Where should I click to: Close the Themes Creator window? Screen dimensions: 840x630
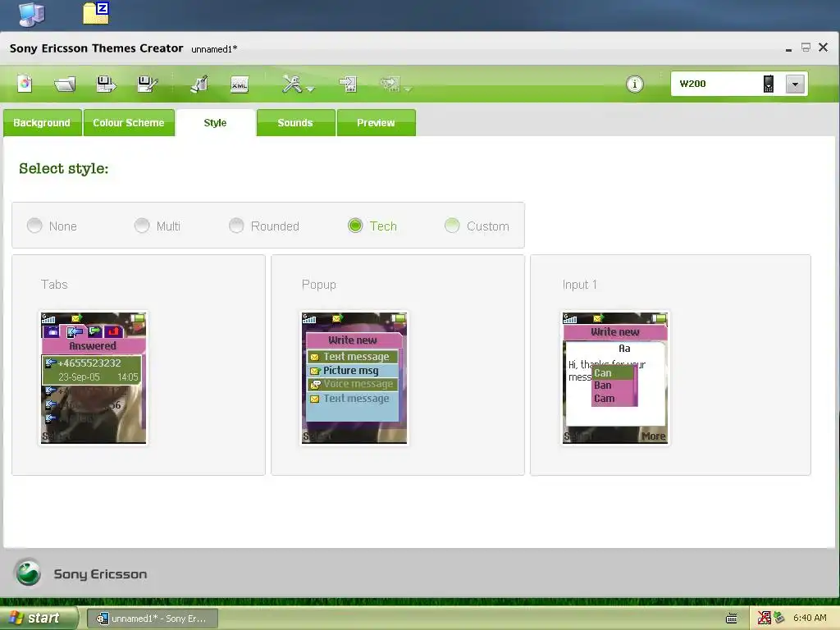[824, 48]
